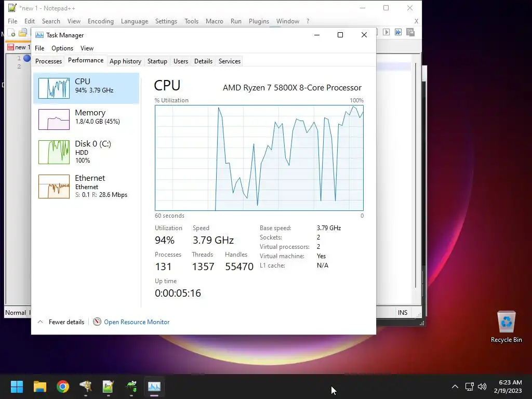Viewport: 532px width, 399px height.
Task: Open the Windows Start menu
Action: pyautogui.click(x=17, y=387)
